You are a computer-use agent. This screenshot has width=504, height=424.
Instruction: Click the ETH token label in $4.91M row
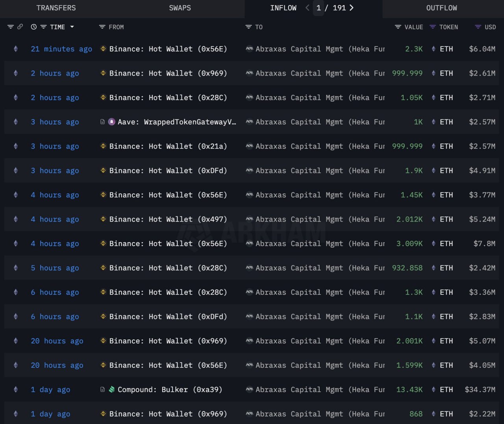pos(446,170)
